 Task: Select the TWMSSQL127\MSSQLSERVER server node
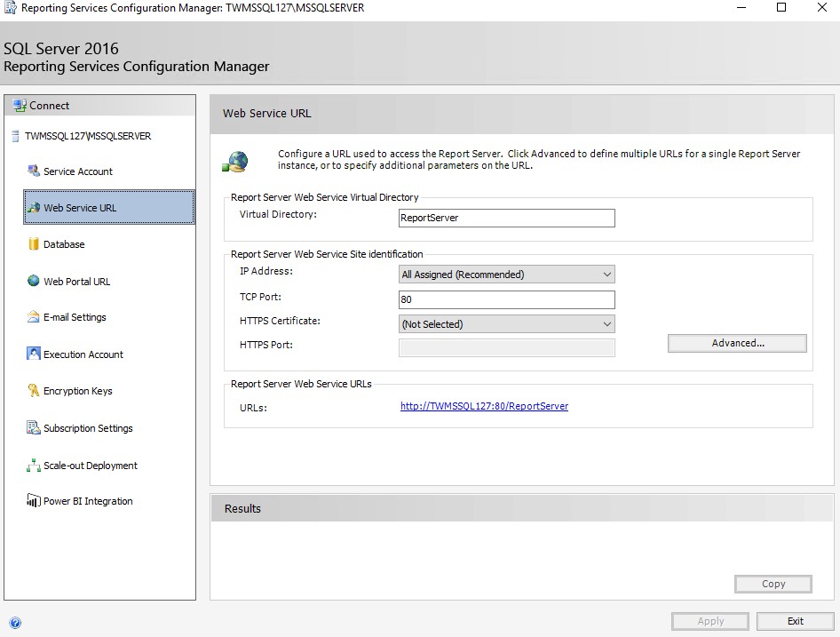(88, 136)
